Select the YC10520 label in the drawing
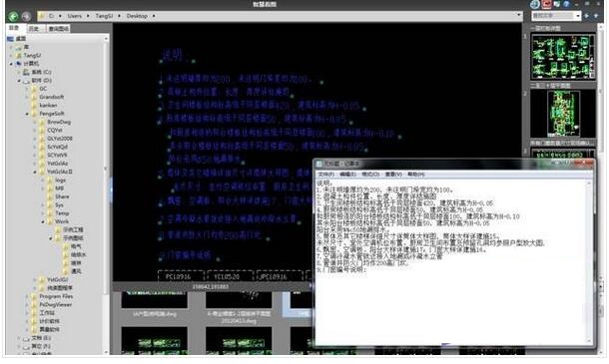Image resolution: width=609 pixels, height=364 pixels. coord(228,276)
